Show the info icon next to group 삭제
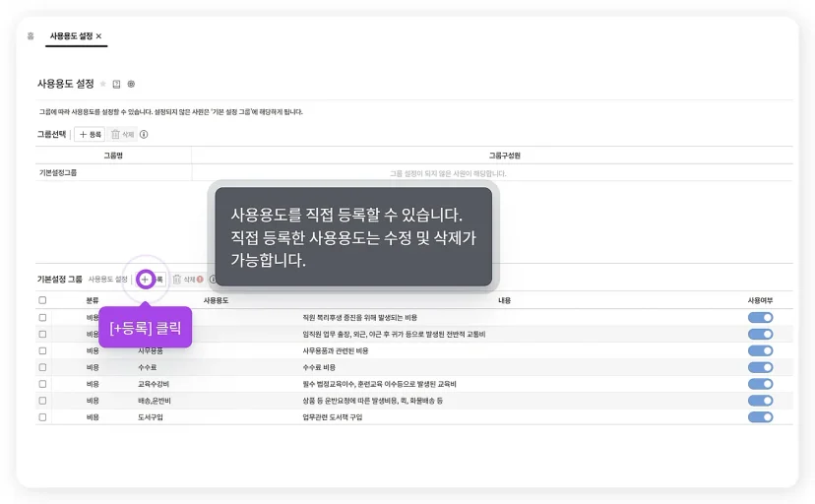This screenshot has height=504, width=815. pyautogui.click(x=144, y=134)
